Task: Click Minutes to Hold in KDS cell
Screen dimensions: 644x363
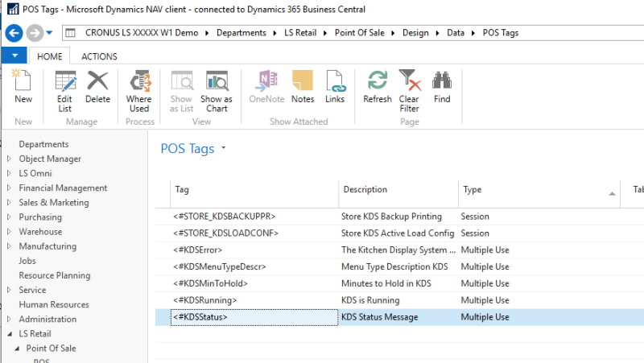Action: click(398, 284)
